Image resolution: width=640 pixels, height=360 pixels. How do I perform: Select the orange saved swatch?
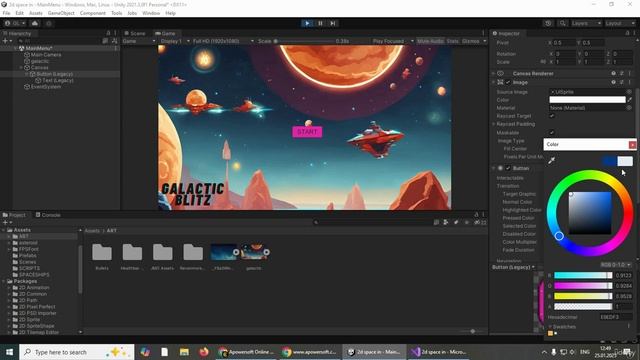tap(550, 333)
